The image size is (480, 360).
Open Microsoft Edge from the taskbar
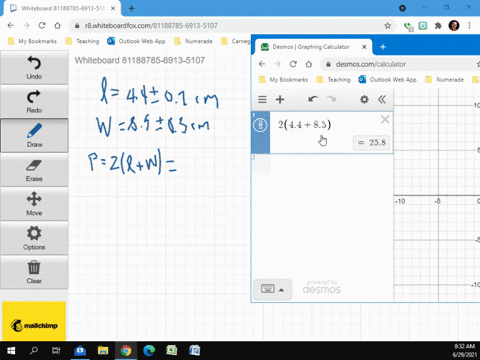pos(149,351)
